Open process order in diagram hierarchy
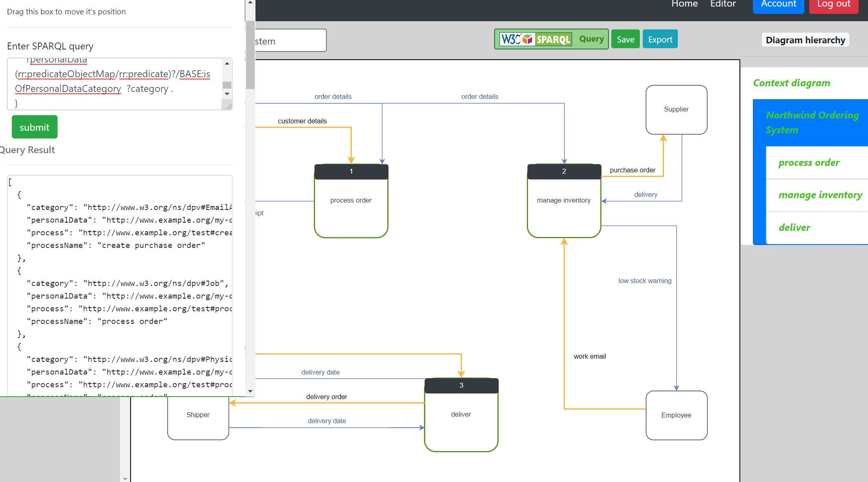Image resolution: width=868 pixels, height=482 pixels. tap(809, 163)
